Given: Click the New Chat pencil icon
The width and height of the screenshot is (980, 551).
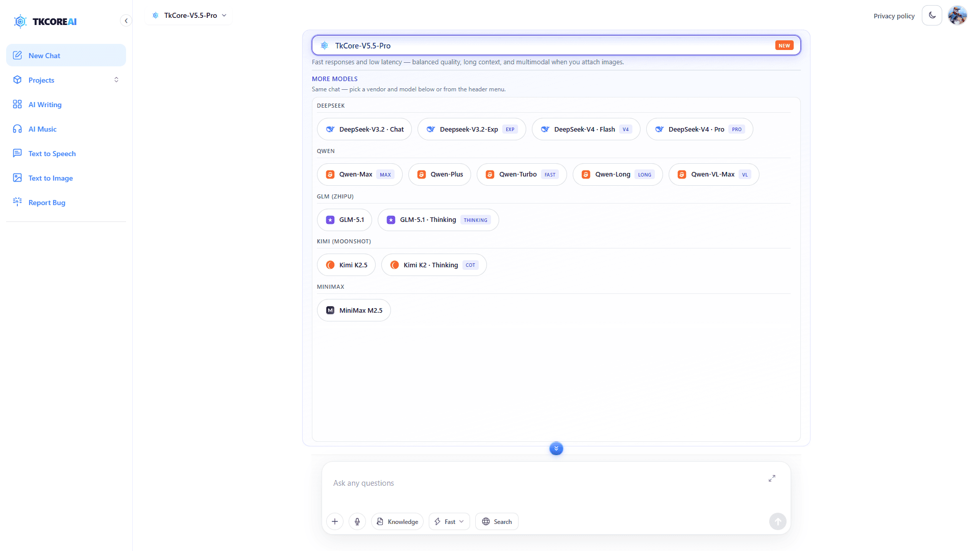Looking at the screenshot, I should click(17, 56).
